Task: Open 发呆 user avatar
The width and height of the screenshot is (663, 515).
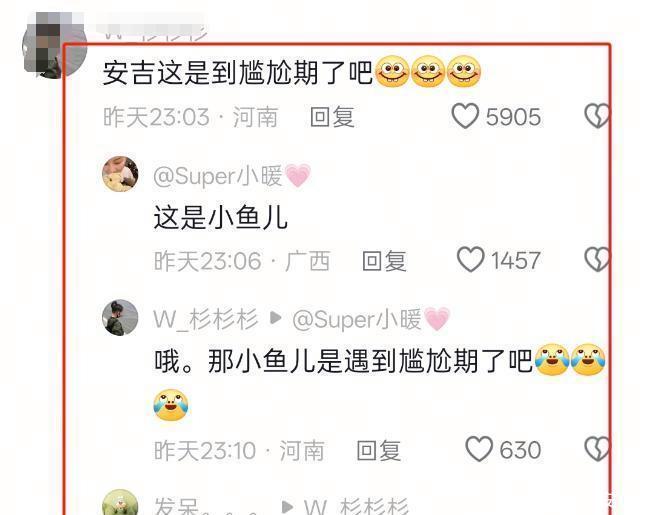Action: [x=120, y=503]
